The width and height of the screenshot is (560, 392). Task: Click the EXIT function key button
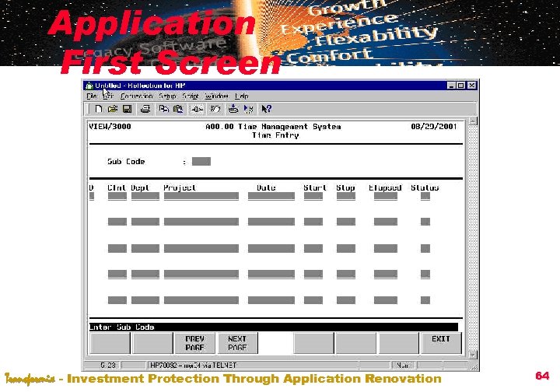[441, 343]
